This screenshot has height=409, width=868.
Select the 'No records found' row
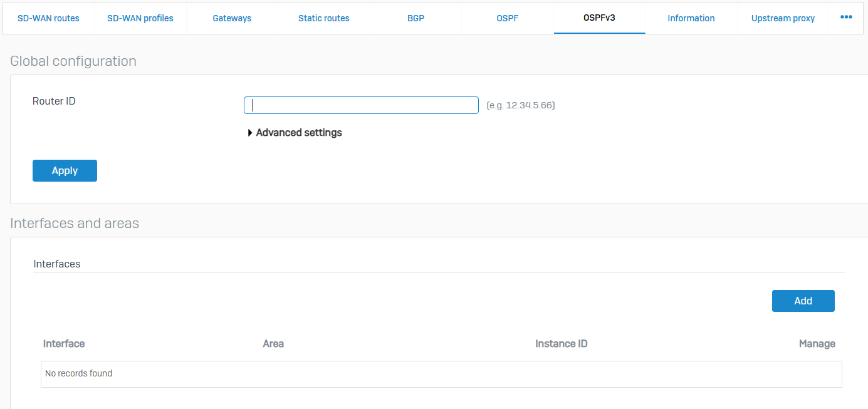tap(441, 374)
